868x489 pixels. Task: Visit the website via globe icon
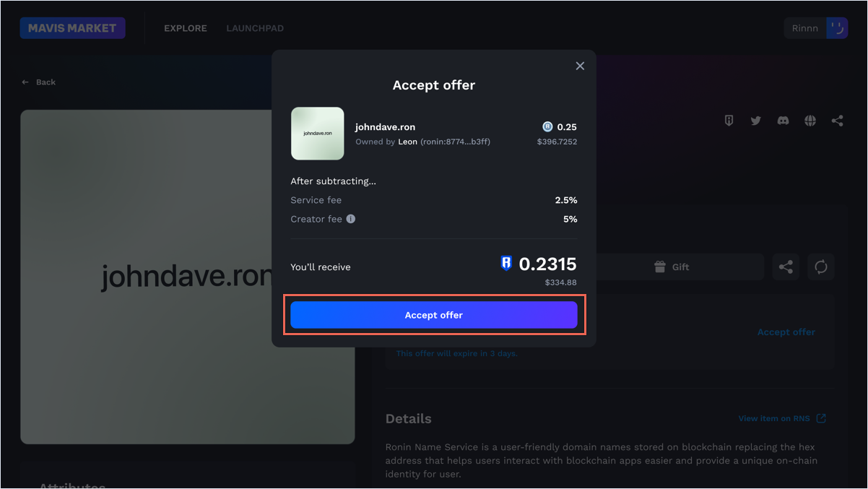tap(810, 121)
